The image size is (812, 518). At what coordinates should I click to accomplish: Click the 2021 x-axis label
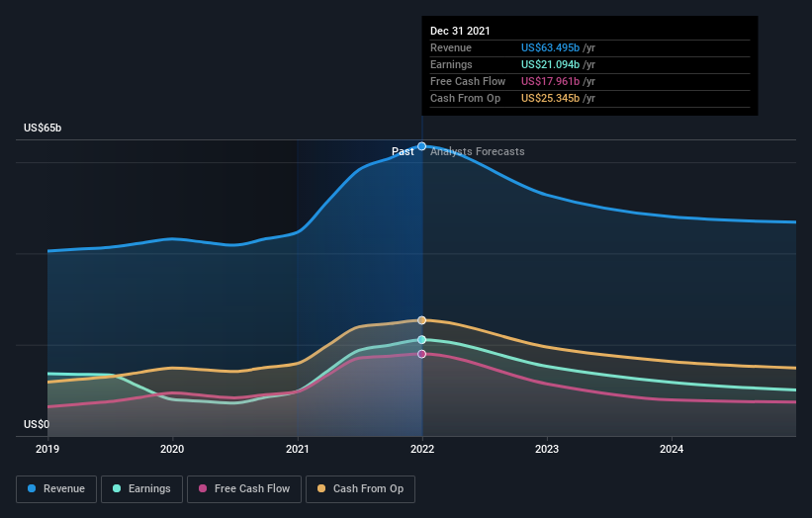pyautogui.click(x=298, y=449)
